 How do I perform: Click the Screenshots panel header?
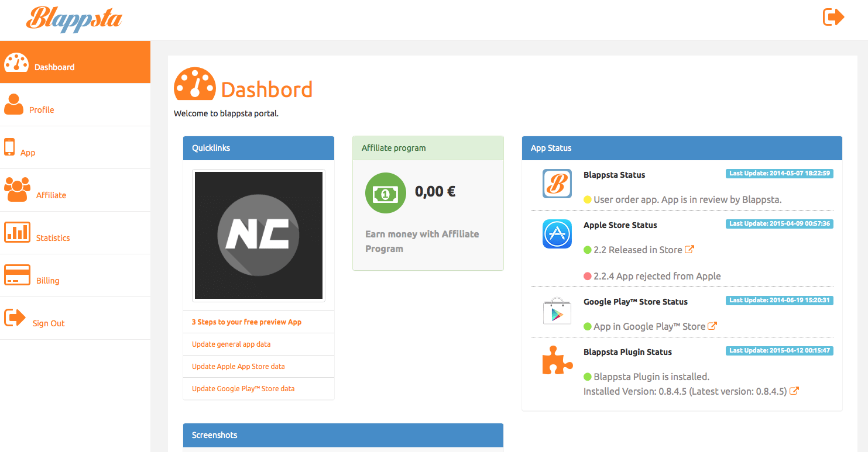coord(343,435)
